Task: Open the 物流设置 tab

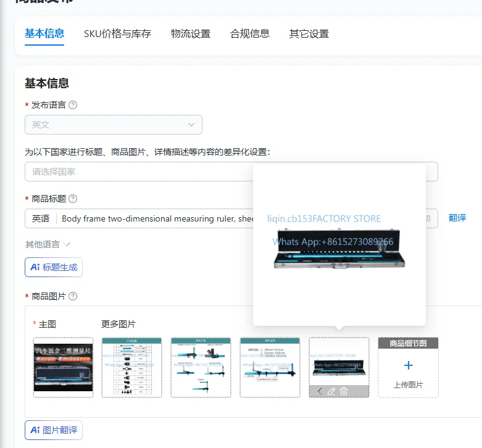Action: pyautogui.click(x=190, y=33)
